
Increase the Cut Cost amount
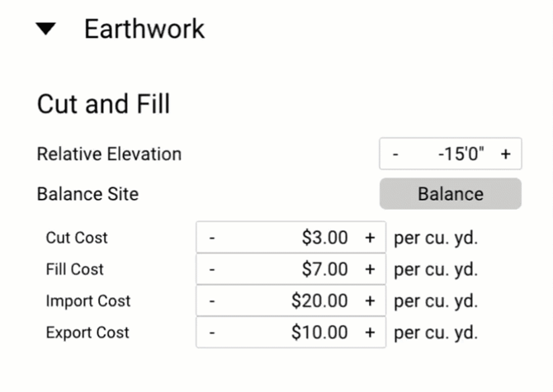point(370,238)
